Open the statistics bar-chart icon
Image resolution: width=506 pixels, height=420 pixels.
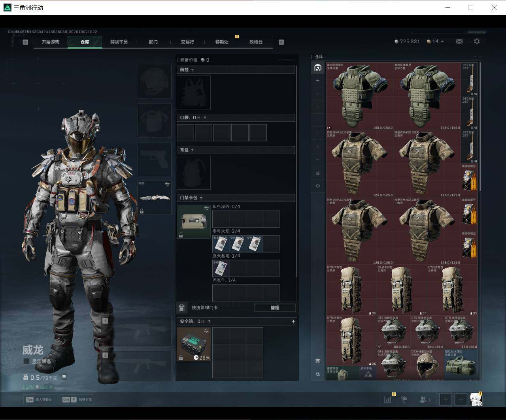pos(388,399)
